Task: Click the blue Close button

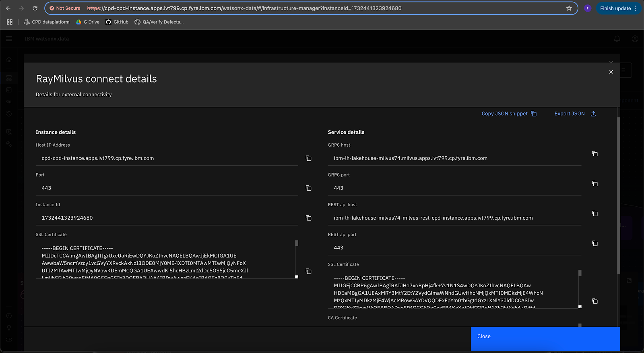Action: coord(545,339)
